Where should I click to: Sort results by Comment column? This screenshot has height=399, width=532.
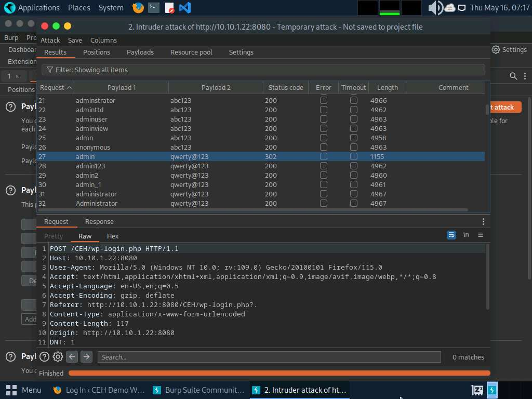coord(453,87)
